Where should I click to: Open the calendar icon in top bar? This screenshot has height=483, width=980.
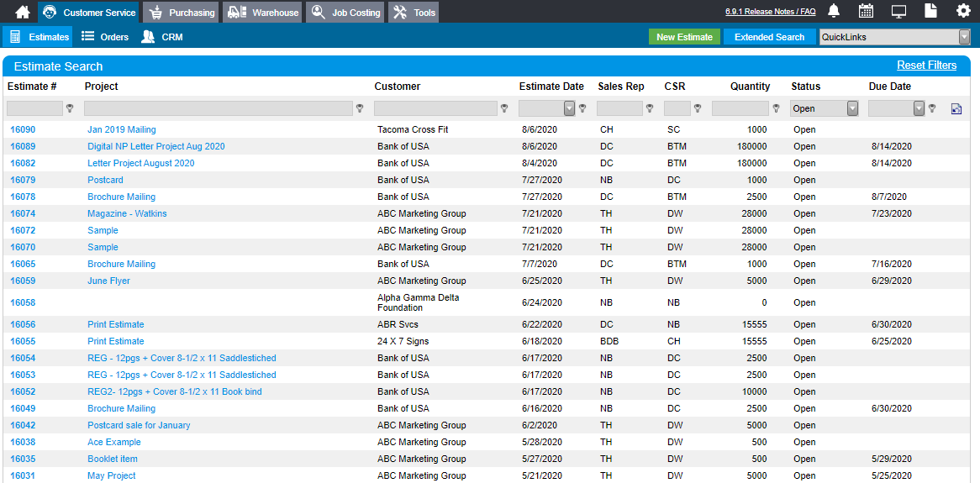[866, 11]
